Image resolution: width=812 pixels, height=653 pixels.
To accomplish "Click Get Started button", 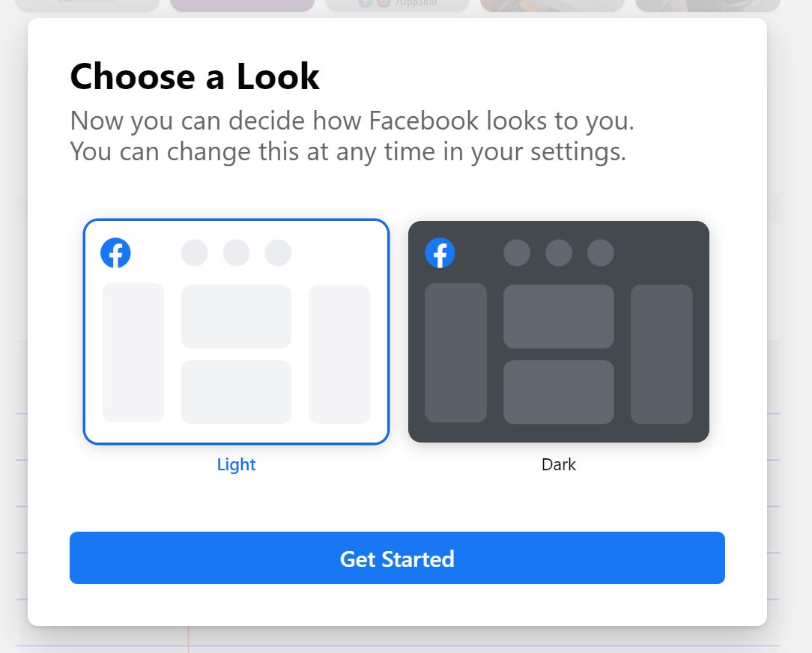I will coord(397,558).
